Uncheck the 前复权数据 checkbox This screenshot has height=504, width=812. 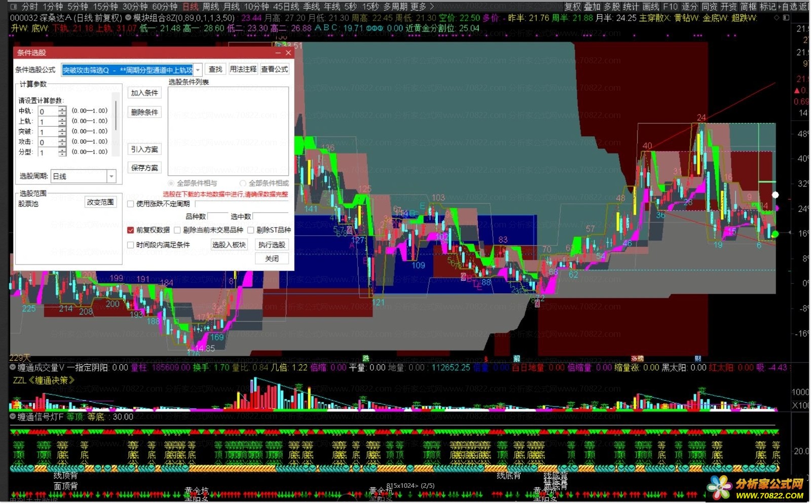pos(130,230)
